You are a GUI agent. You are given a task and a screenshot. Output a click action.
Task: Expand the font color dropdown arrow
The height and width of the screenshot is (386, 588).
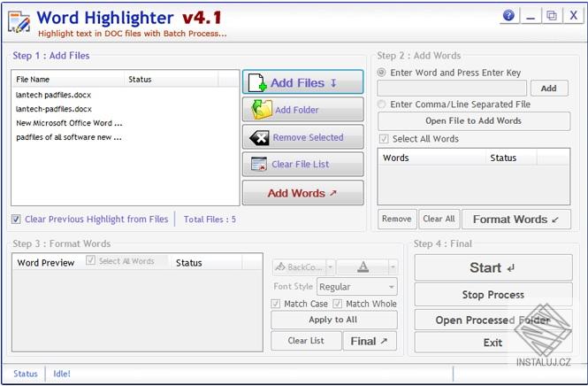[393, 267]
